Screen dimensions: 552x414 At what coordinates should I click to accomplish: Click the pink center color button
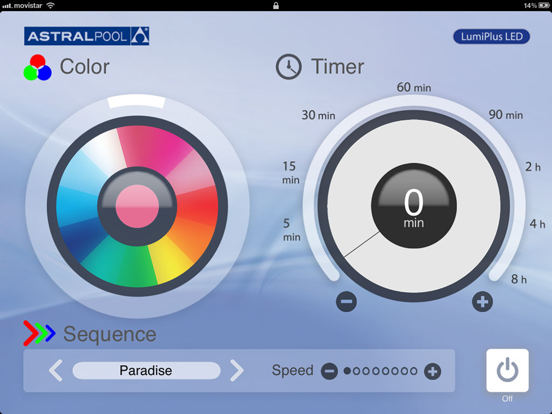[x=137, y=206]
